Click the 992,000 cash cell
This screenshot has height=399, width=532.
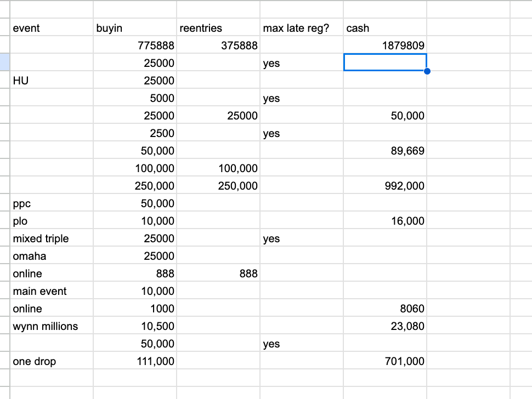tap(385, 185)
